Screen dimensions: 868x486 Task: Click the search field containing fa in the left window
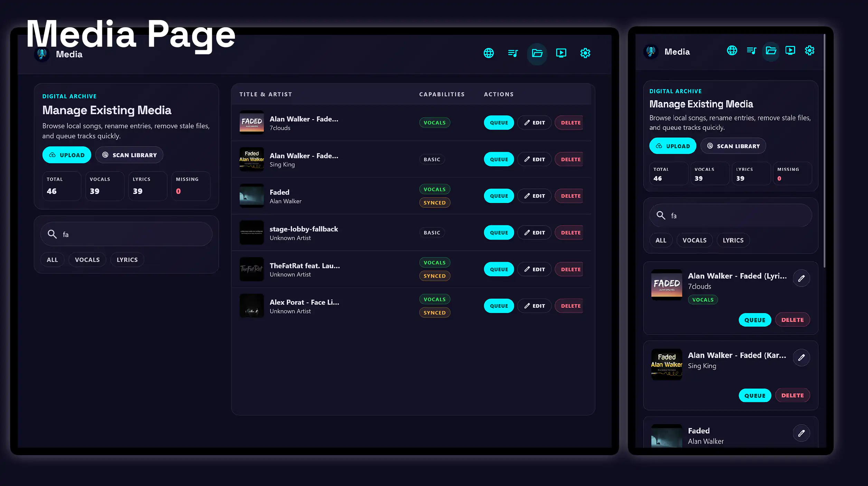tap(126, 234)
